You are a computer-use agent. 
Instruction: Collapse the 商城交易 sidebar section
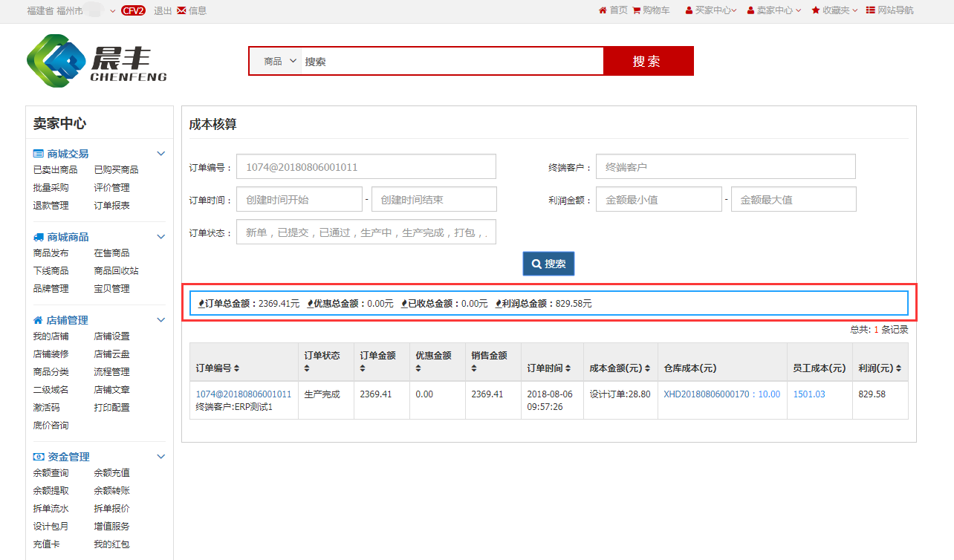click(x=160, y=154)
